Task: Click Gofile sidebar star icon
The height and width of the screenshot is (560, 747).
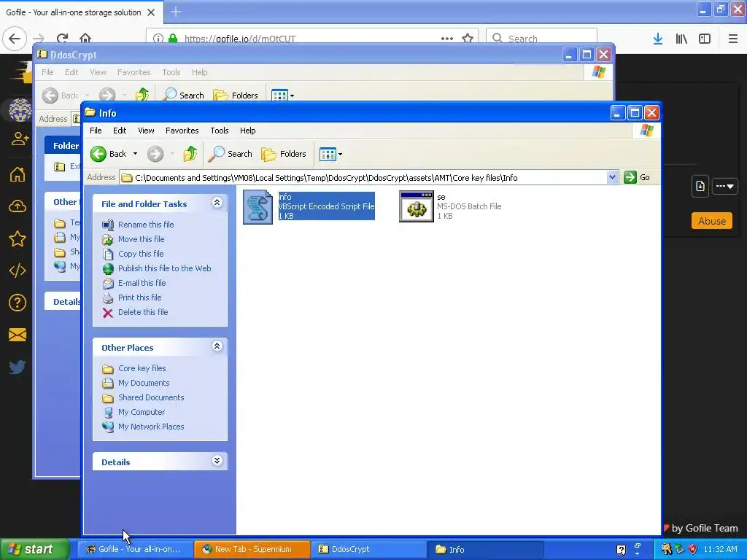Action: click(x=18, y=238)
